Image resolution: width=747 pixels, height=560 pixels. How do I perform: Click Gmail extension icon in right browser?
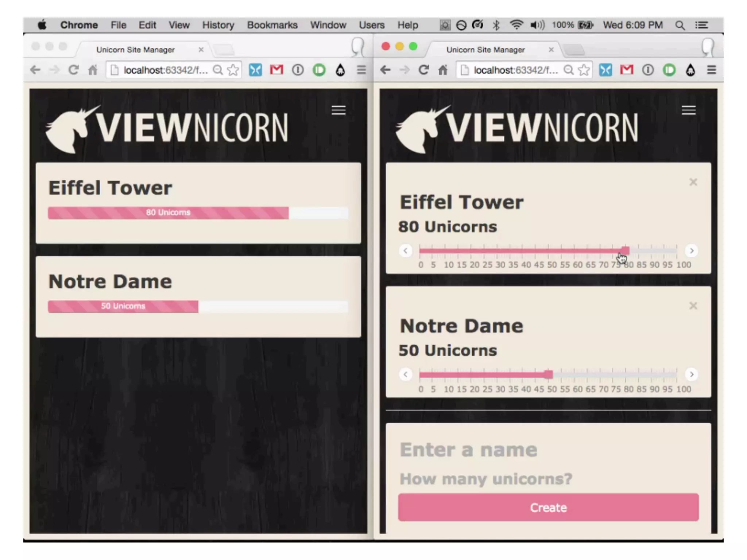click(x=626, y=70)
